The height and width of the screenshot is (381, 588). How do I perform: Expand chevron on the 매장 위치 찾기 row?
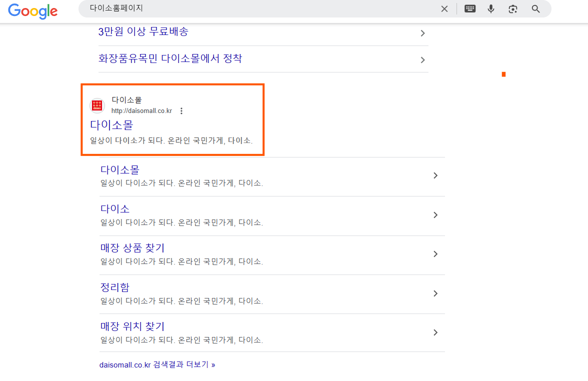click(x=435, y=332)
